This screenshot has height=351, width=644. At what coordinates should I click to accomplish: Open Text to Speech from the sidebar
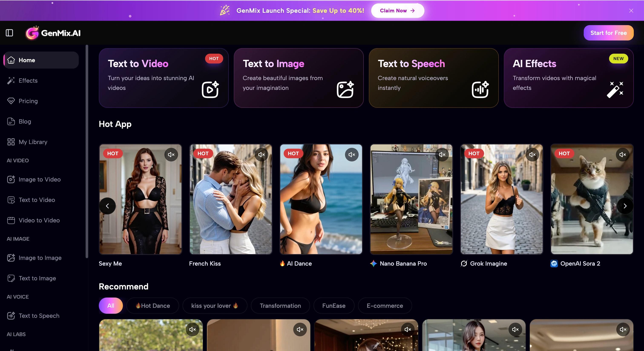[x=39, y=315]
